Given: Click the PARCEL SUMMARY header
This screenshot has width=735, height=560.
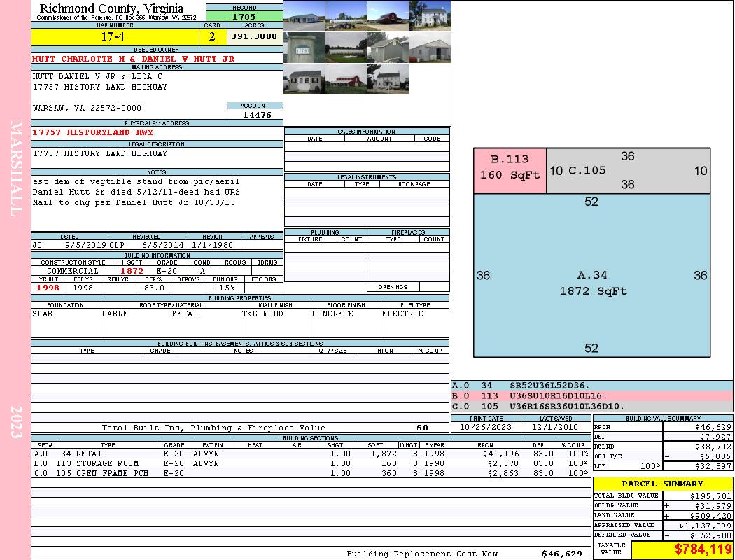Looking at the screenshot, I should pos(662,484).
